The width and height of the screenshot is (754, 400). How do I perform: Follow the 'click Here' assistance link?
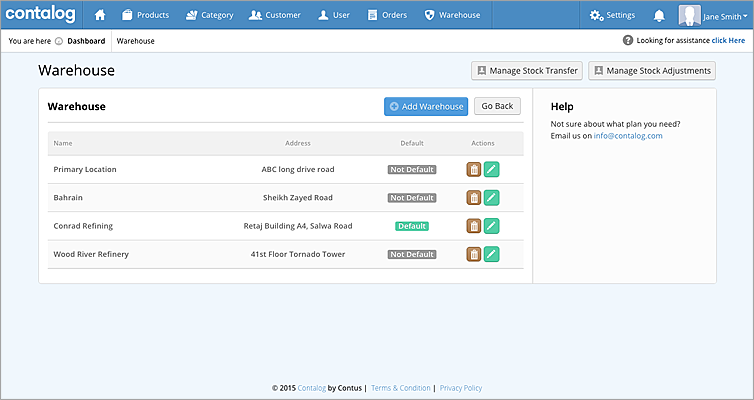click(x=728, y=40)
